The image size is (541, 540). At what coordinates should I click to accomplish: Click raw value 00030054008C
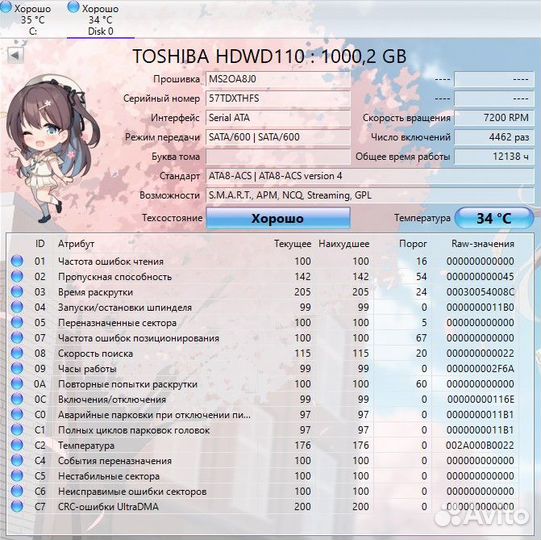pyautogui.click(x=480, y=292)
